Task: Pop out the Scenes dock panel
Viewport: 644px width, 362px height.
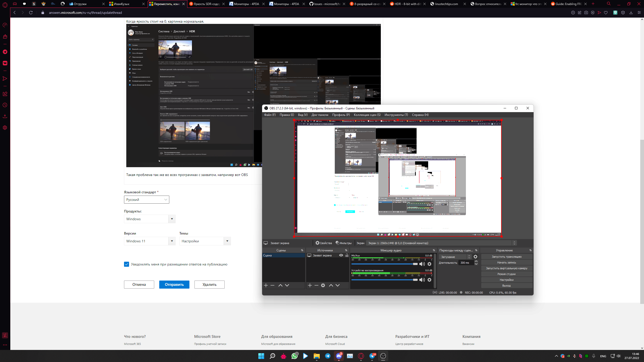Action: (302, 250)
